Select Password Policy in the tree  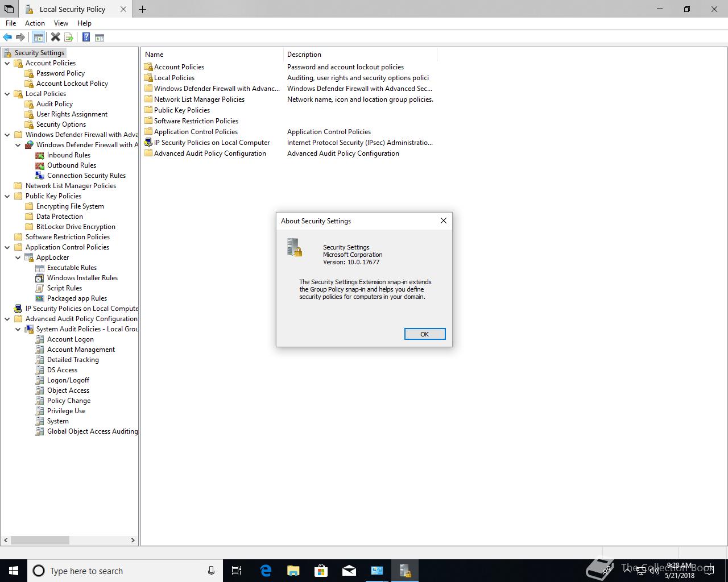point(60,73)
